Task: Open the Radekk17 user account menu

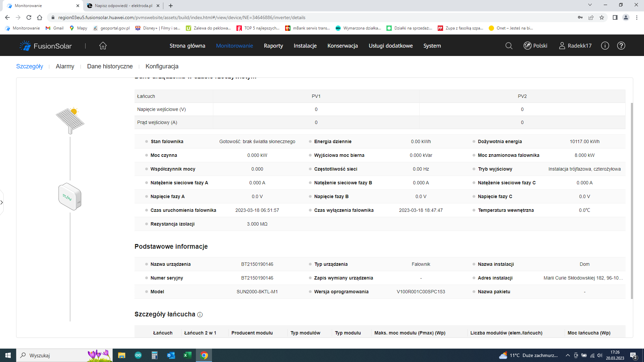Action: [x=575, y=46]
